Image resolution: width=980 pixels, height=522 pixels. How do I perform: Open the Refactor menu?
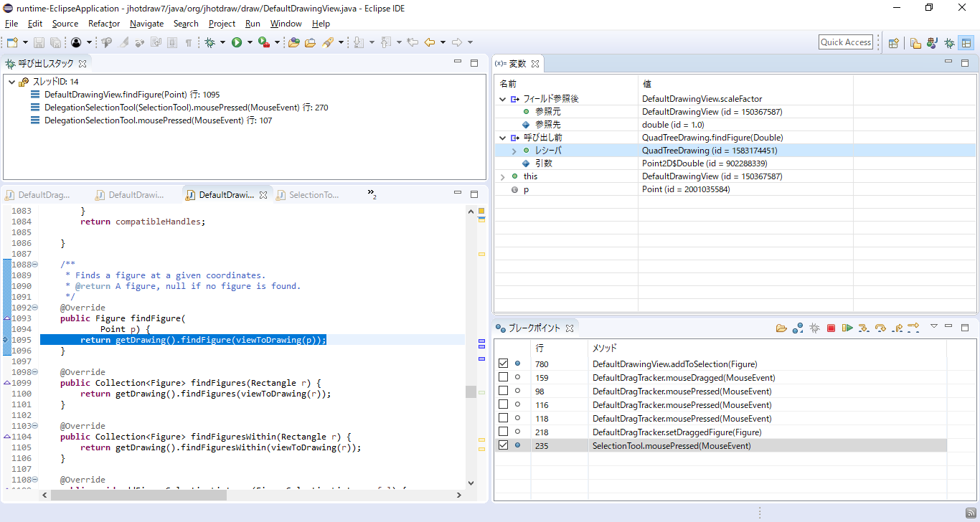(x=104, y=24)
